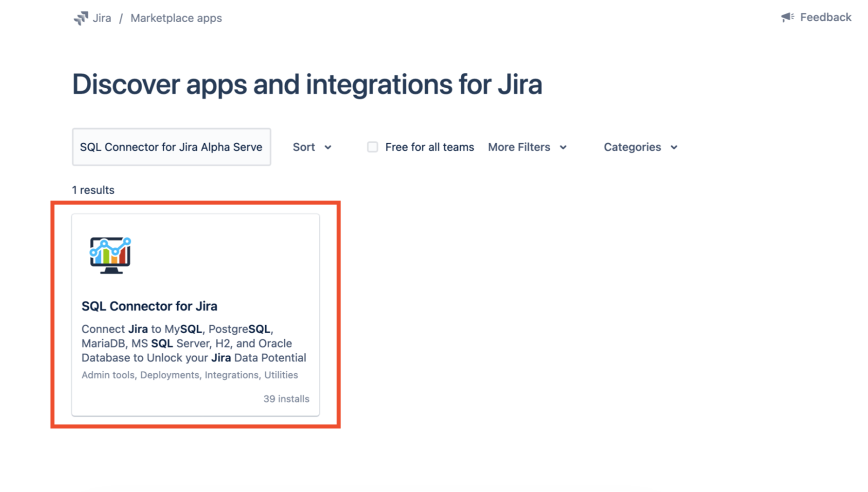Enable the Free for all teams checkbox
The height and width of the screenshot is (492, 868).
[372, 147]
